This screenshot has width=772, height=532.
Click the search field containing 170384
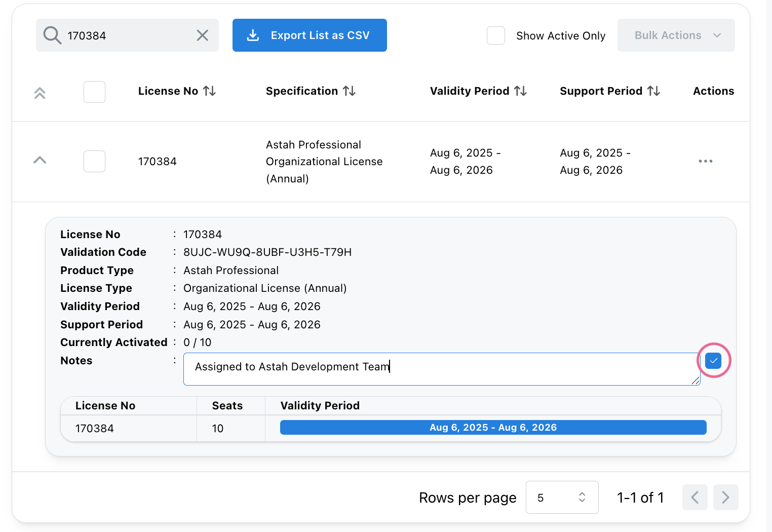(127, 35)
